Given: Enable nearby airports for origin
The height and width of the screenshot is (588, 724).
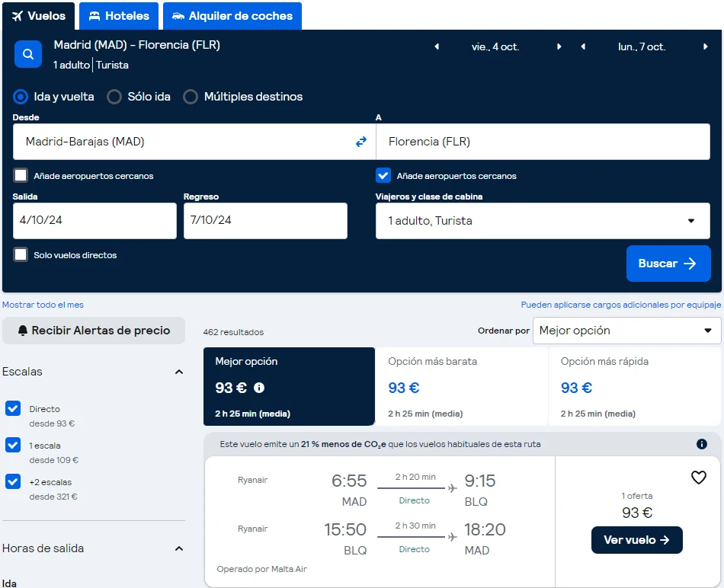Looking at the screenshot, I should (21, 176).
